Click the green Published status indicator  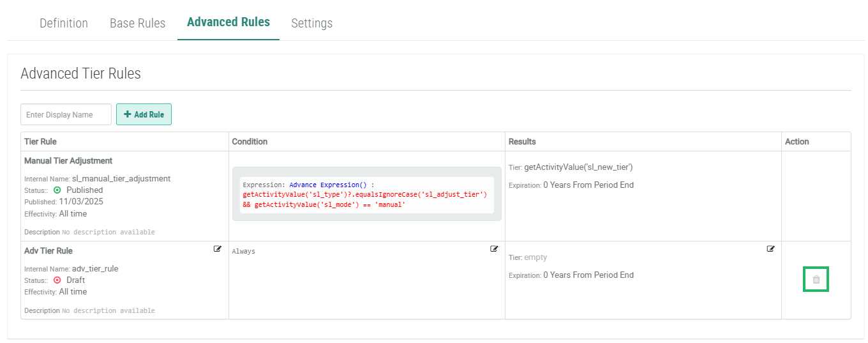[x=57, y=190]
